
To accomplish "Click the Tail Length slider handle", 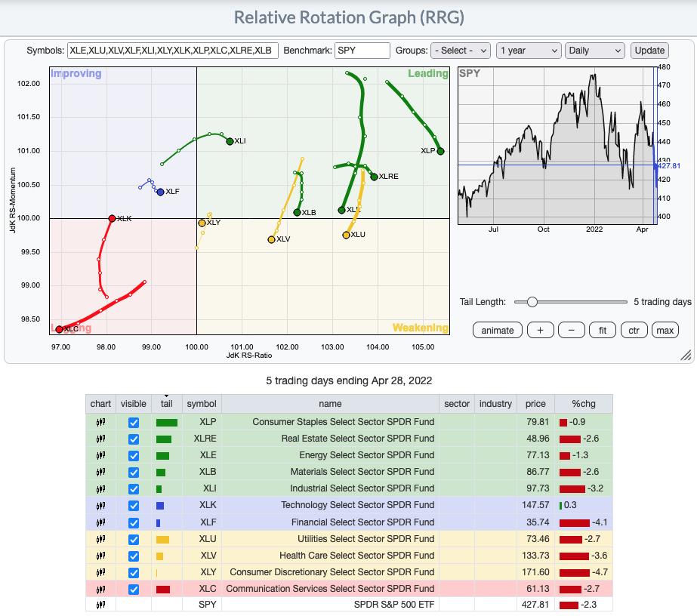I will (x=532, y=302).
